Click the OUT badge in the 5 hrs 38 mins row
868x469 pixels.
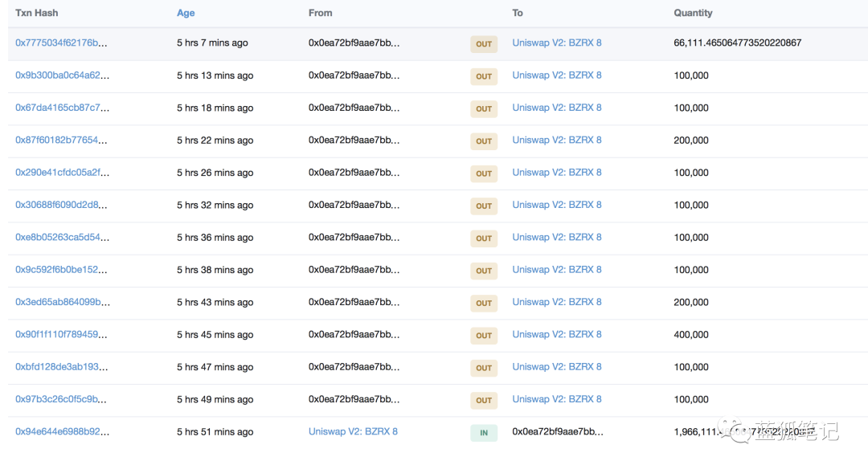(484, 271)
